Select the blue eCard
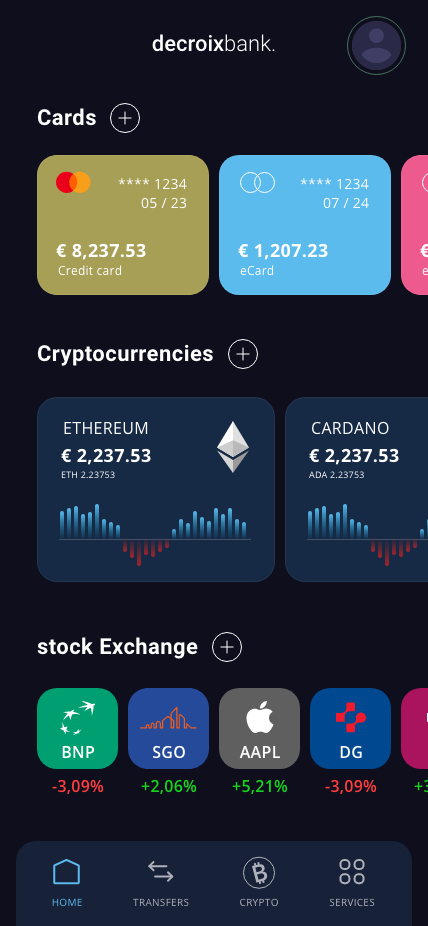This screenshot has height=926, width=428. point(305,224)
